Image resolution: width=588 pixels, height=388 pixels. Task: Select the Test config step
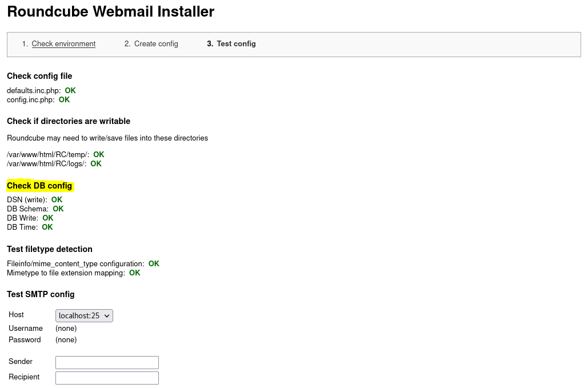pos(236,44)
